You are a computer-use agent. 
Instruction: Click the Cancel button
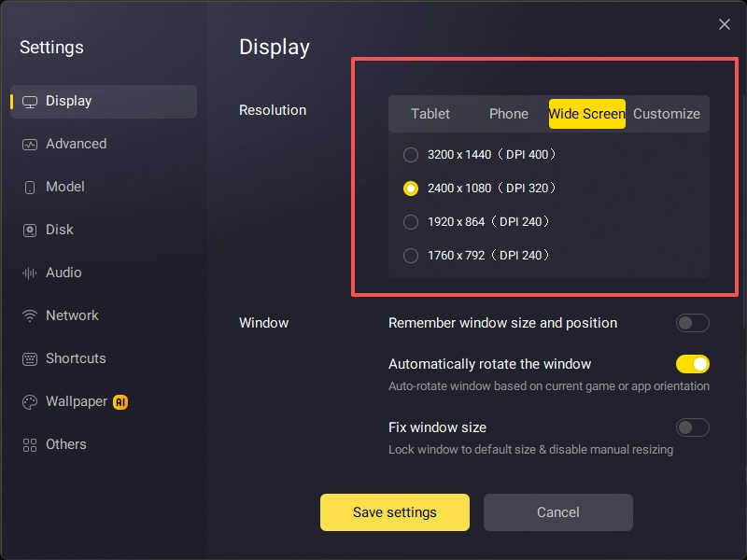tap(557, 511)
